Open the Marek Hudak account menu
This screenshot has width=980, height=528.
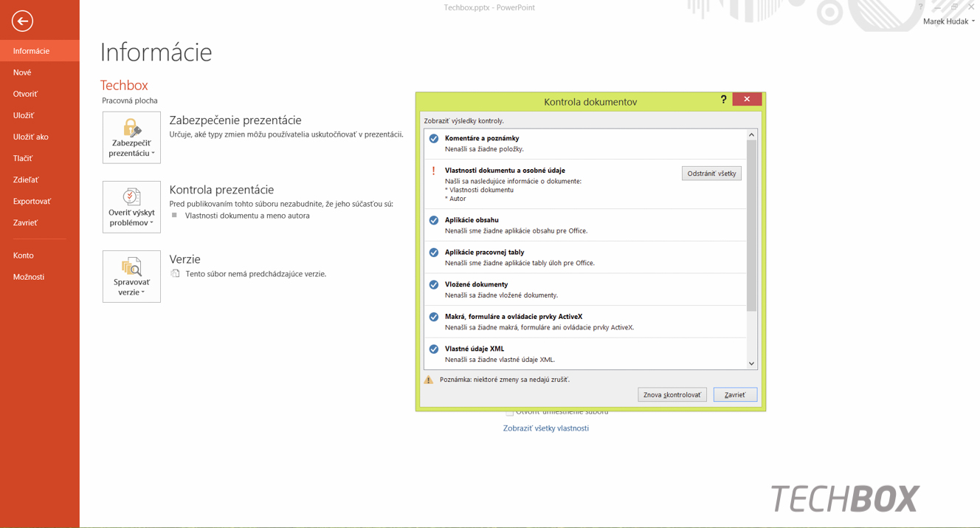948,21
